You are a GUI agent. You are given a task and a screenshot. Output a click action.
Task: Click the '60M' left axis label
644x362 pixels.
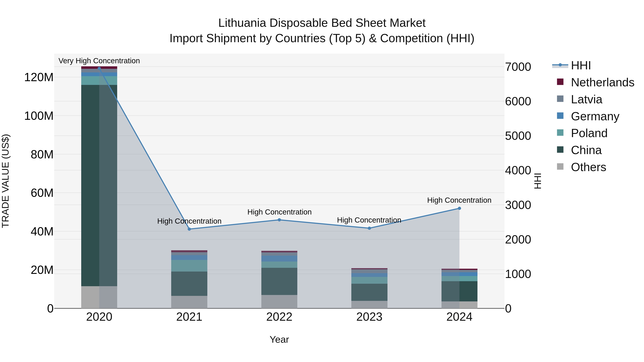point(42,193)
